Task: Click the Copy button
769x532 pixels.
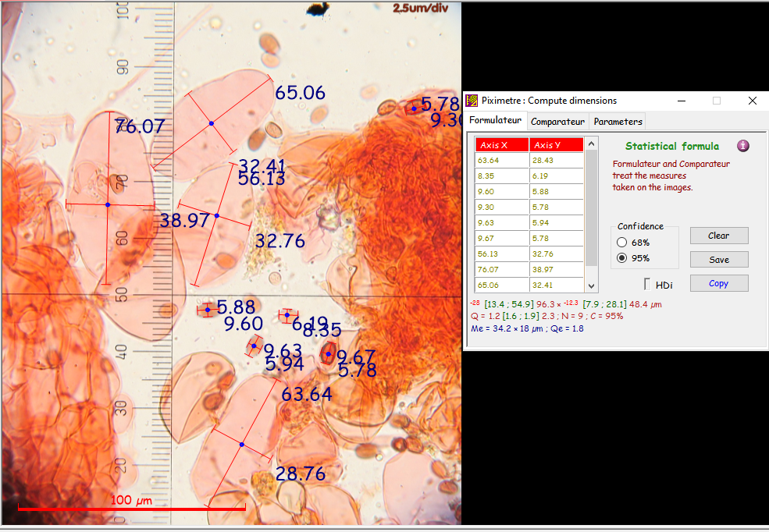Action: point(718,283)
